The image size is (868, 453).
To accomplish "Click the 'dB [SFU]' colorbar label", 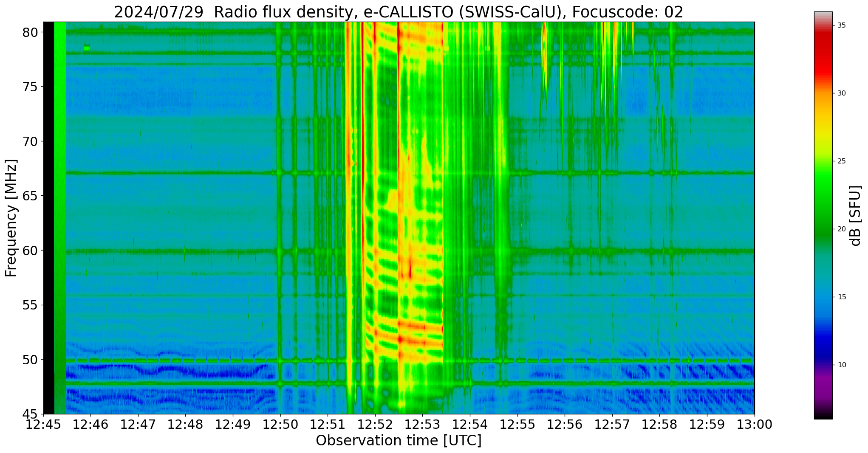I will pyautogui.click(x=855, y=216).
